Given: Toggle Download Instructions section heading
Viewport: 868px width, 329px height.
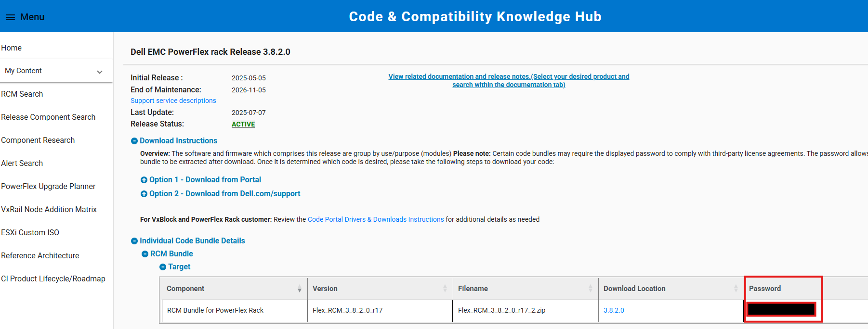Looking at the screenshot, I should (178, 141).
